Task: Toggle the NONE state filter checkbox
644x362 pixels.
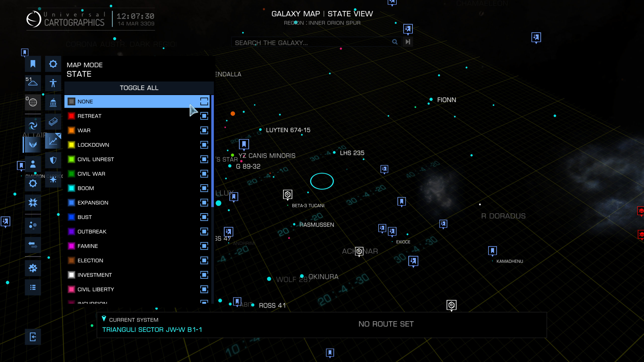Action: pyautogui.click(x=204, y=101)
